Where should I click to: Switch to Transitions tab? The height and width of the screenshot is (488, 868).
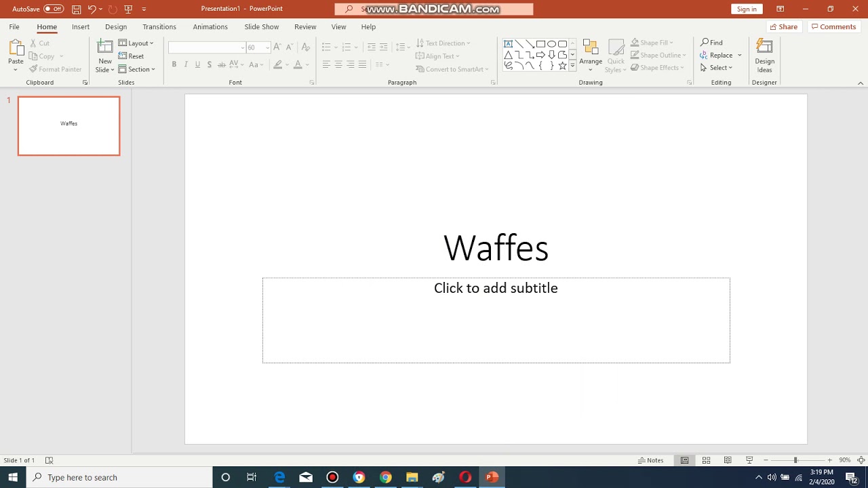pos(159,26)
